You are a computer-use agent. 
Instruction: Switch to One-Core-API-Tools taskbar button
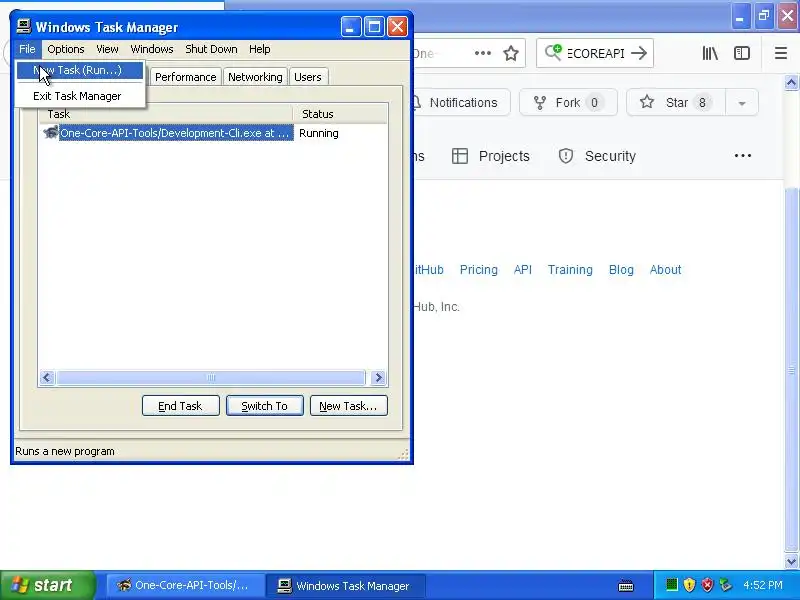(x=185, y=585)
